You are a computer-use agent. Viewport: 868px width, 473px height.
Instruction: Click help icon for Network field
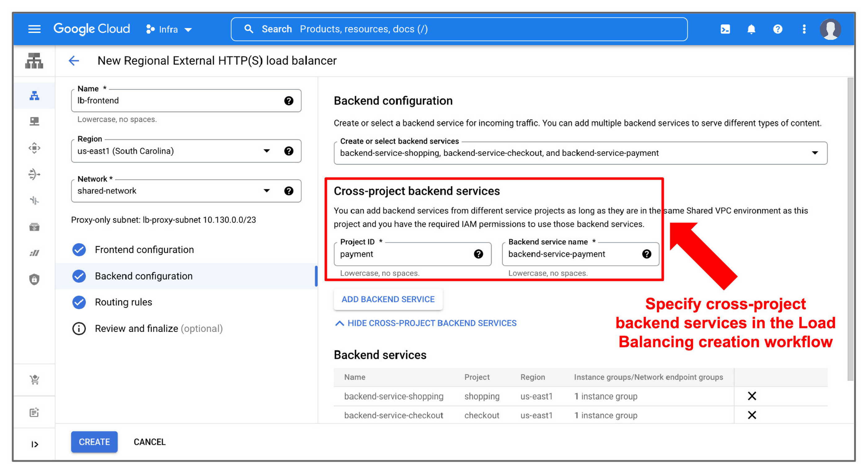(x=288, y=191)
